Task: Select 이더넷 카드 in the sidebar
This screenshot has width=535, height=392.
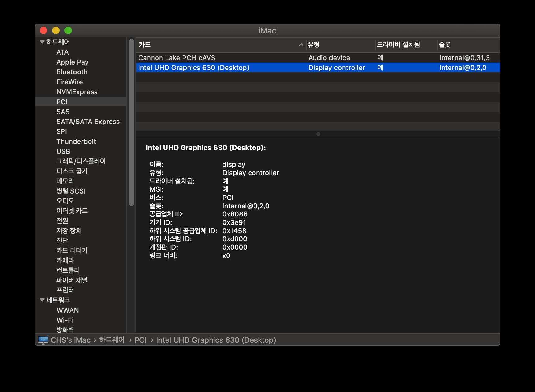Action: coord(72,211)
